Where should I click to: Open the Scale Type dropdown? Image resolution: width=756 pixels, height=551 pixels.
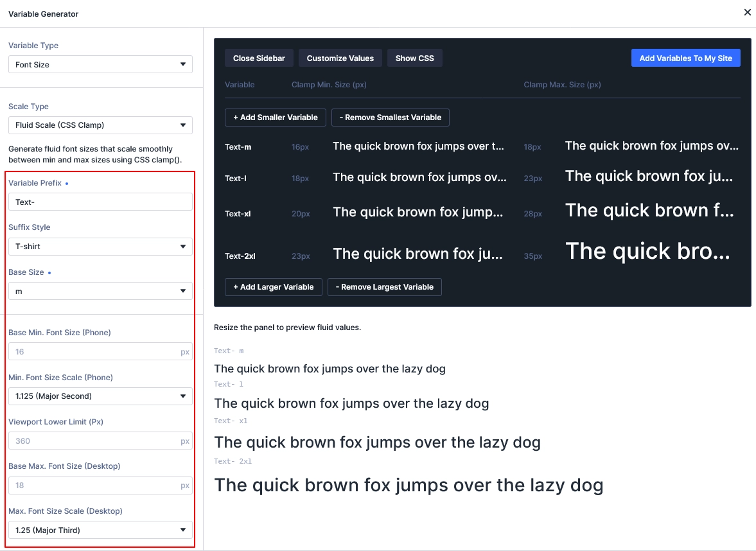(100, 125)
